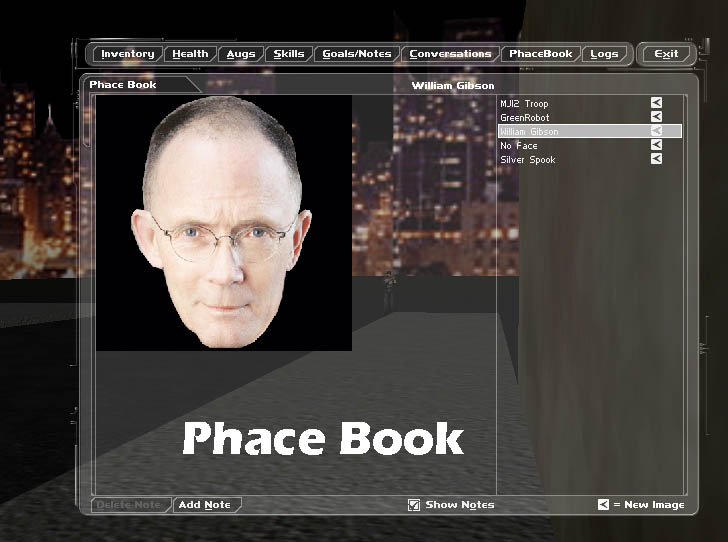Go to the Augs tab

point(241,54)
